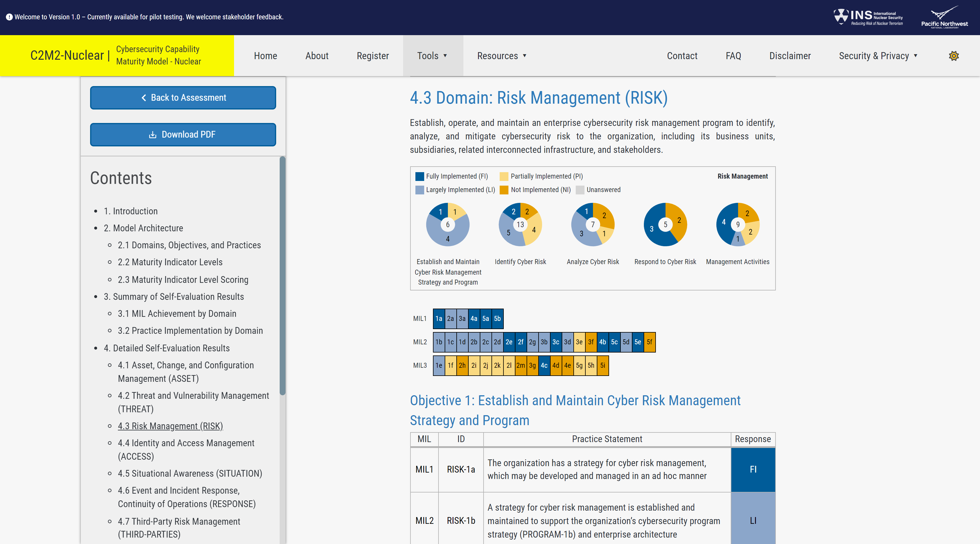Click the Analyze Cyber Risk donut chart
Viewport: 980px width, 544px height.
click(592, 225)
